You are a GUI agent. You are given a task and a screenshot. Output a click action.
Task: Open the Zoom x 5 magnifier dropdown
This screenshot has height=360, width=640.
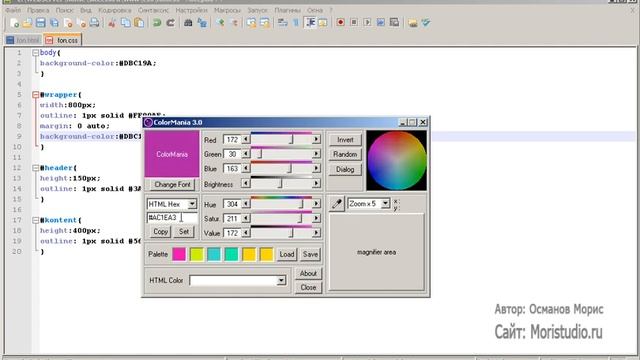pos(385,203)
